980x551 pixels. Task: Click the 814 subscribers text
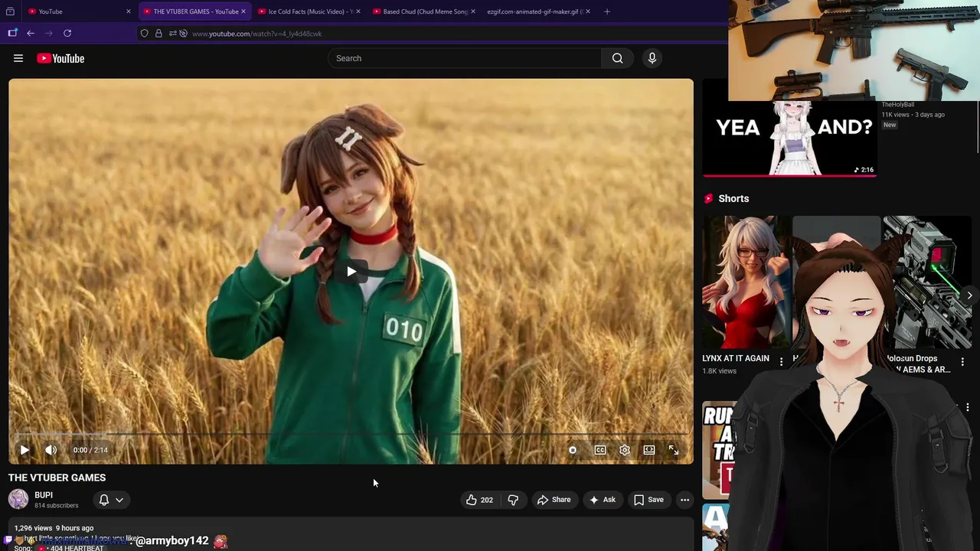coord(57,506)
